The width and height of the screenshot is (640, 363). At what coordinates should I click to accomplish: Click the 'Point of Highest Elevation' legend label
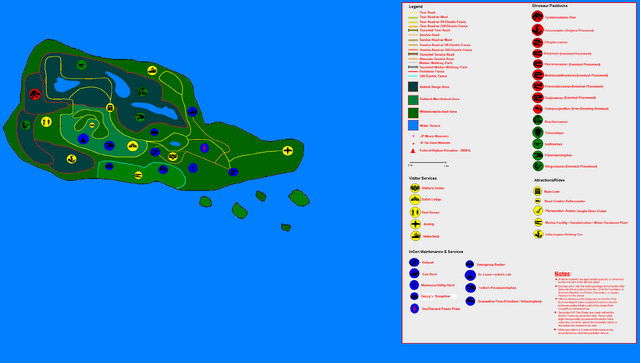[x=445, y=151]
